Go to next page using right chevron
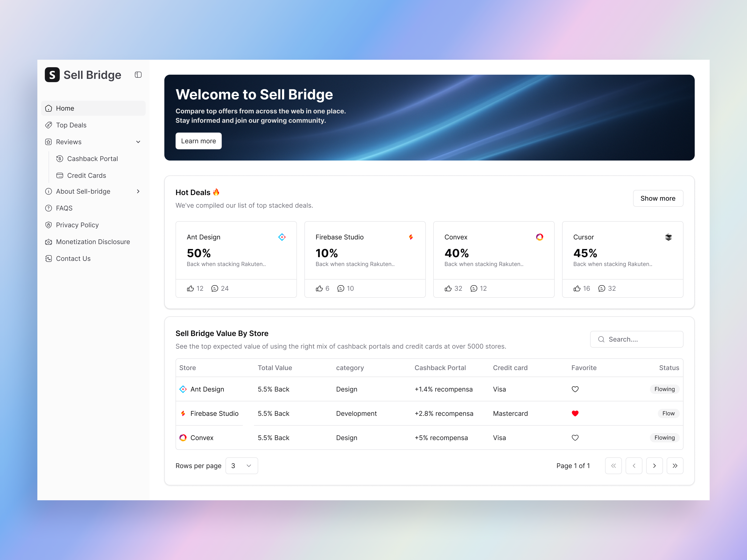 point(654,466)
